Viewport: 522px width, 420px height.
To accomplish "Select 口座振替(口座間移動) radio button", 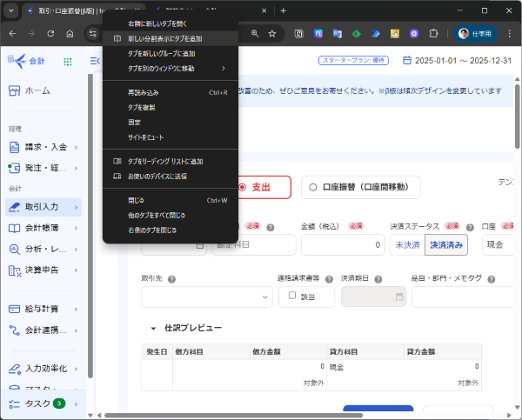I will point(312,187).
